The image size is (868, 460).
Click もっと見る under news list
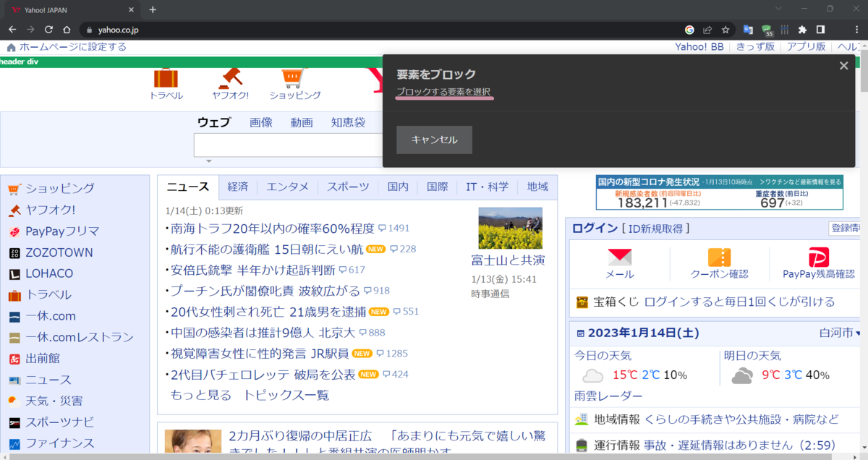coord(201,395)
